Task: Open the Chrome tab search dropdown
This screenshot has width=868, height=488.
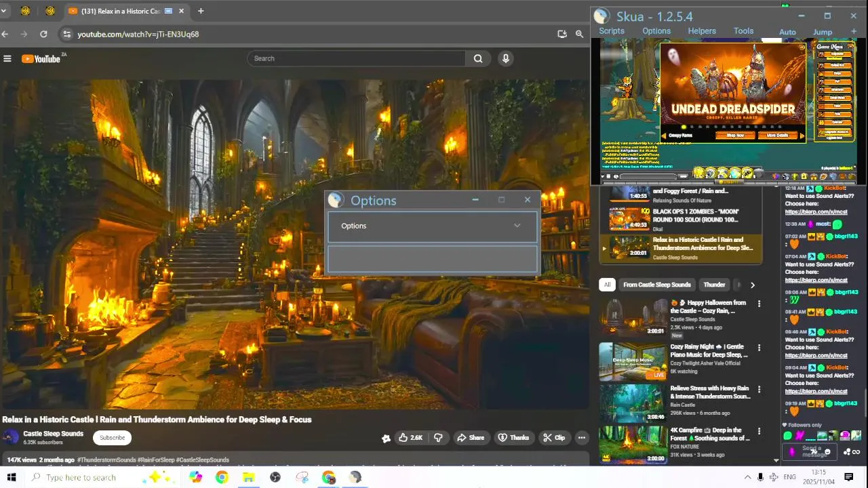Action: pos(3,11)
